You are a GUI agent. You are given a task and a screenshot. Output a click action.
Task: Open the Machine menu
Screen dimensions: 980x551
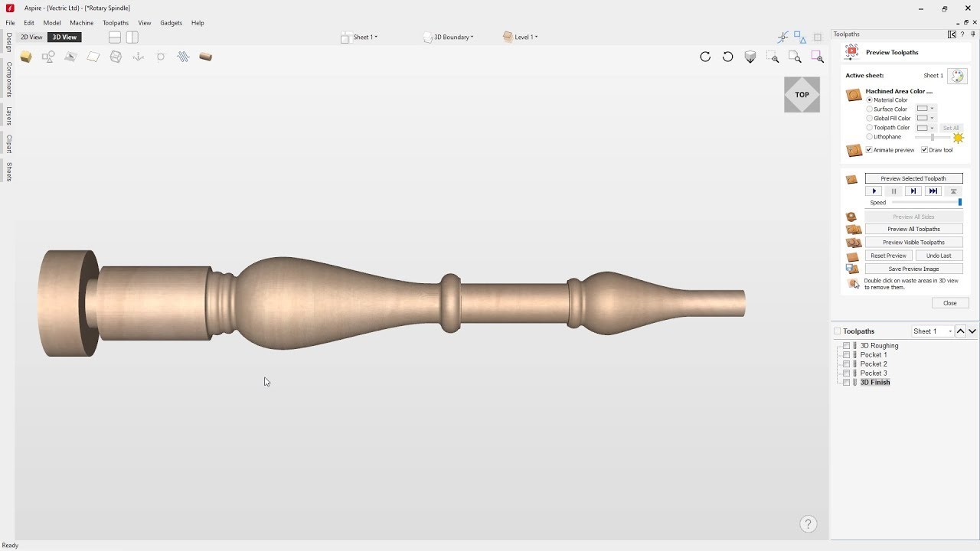point(82,23)
